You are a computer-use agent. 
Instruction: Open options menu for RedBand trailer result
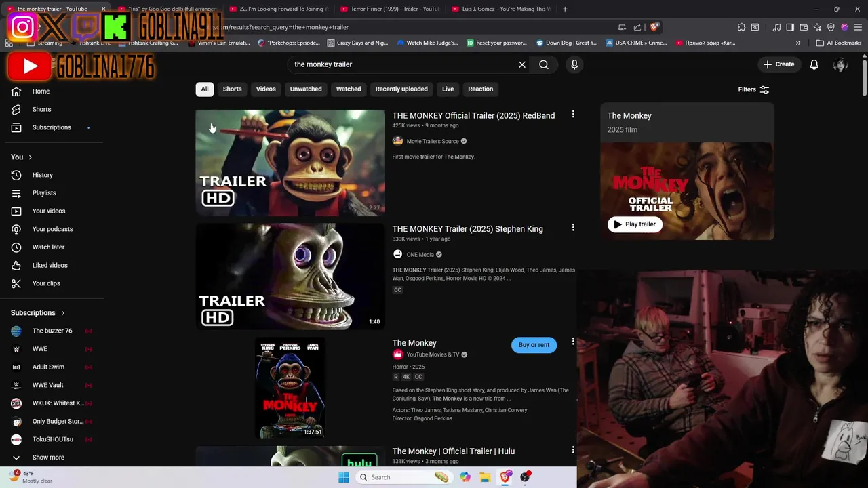click(573, 115)
